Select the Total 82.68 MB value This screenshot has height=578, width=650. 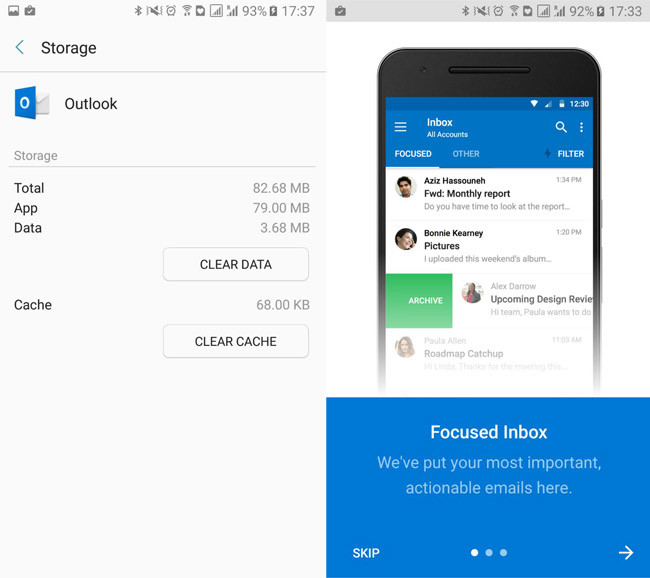pyautogui.click(x=281, y=188)
